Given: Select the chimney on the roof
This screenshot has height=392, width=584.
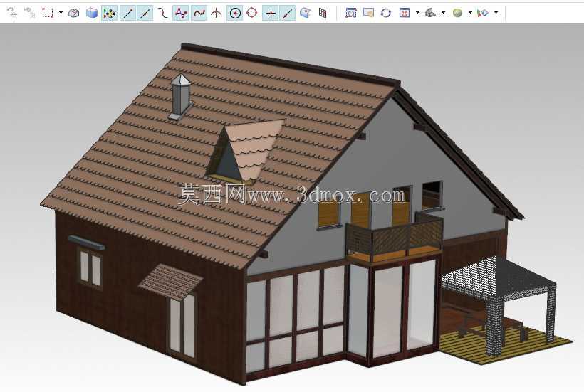Looking at the screenshot, I should point(181,96).
